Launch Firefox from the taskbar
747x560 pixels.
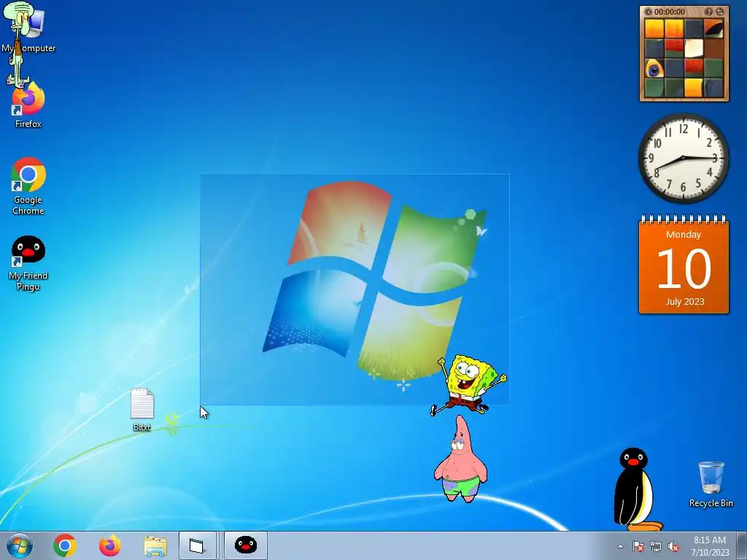coord(110,545)
